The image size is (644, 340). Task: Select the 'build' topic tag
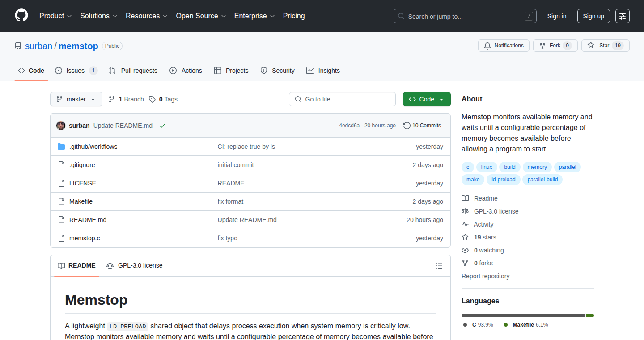[510, 167]
